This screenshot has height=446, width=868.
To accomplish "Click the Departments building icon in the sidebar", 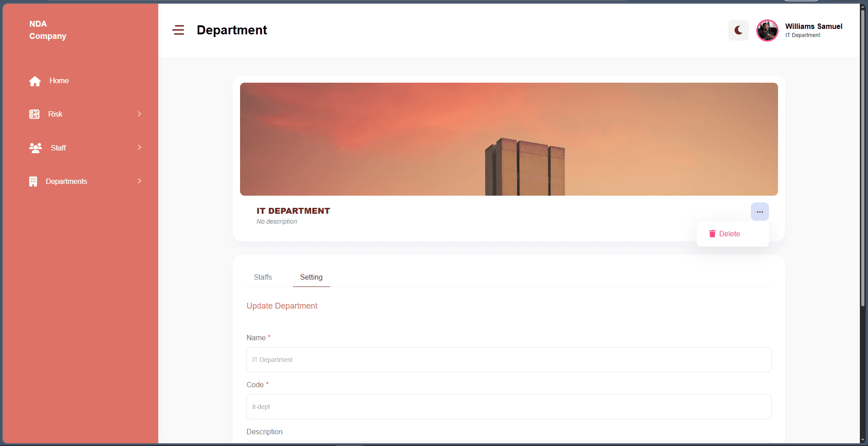I will pyautogui.click(x=33, y=181).
